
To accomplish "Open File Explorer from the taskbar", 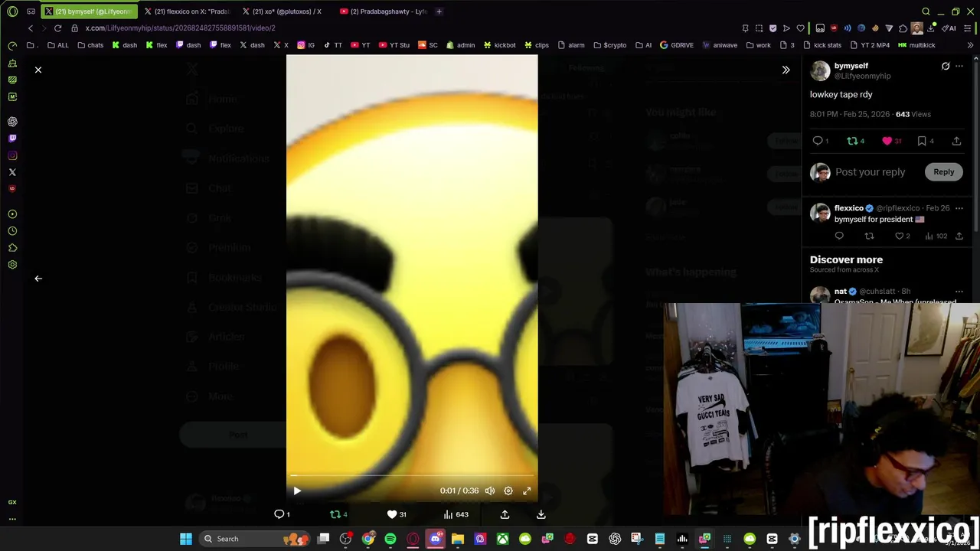I will (x=458, y=539).
